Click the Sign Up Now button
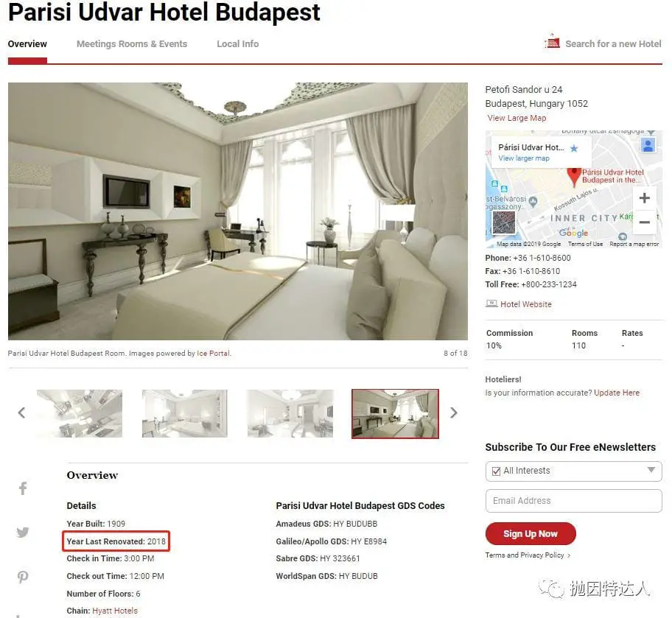 point(531,533)
